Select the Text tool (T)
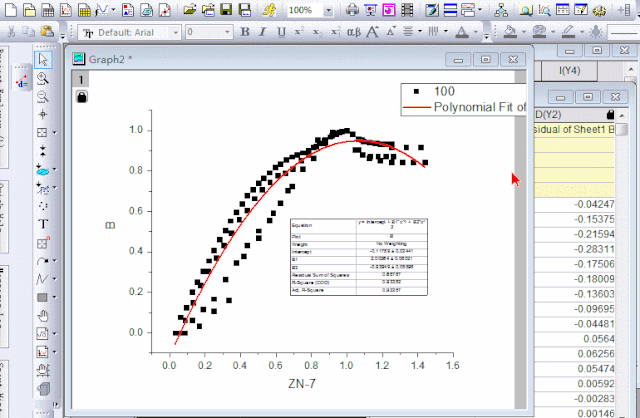Screen dimensions: 640x418 [43, 223]
